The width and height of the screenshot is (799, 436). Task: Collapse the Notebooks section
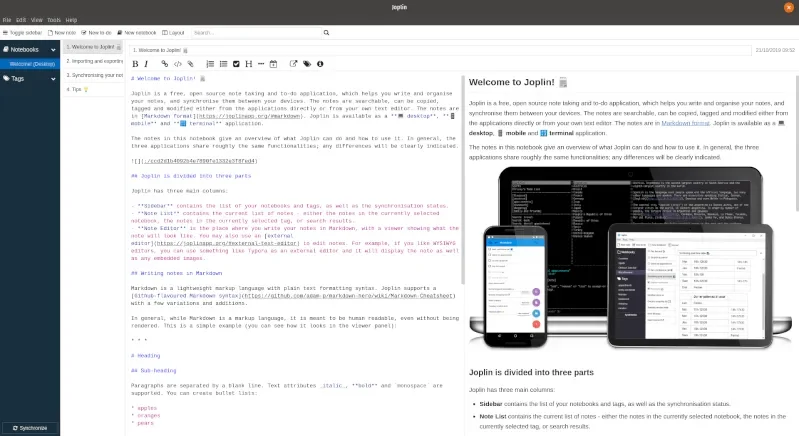pyautogui.click(x=53, y=49)
